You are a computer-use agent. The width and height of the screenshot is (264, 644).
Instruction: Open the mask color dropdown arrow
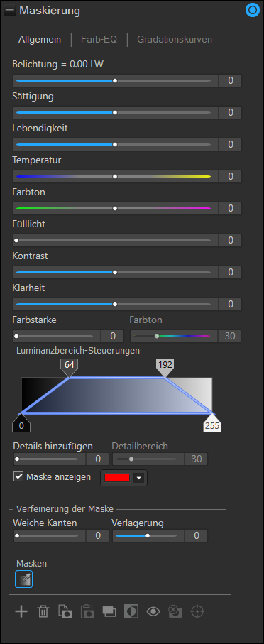pos(139,478)
